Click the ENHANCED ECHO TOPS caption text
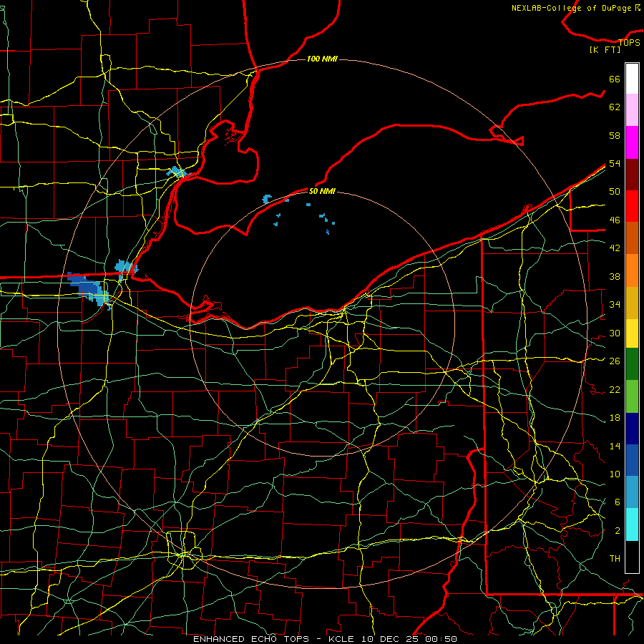 pos(251,639)
